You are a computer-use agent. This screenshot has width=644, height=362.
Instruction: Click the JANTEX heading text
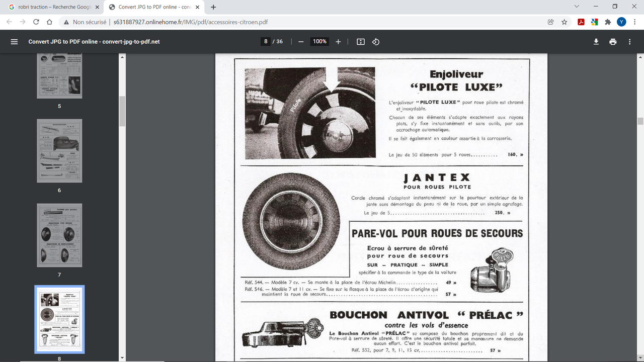pyautogui.click(x=437, y=177)
